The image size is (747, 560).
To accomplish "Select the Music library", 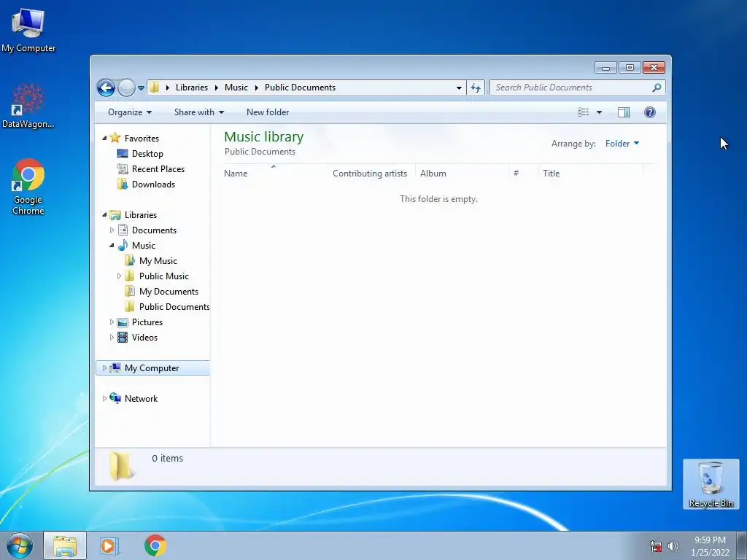I will pos(144,246).
